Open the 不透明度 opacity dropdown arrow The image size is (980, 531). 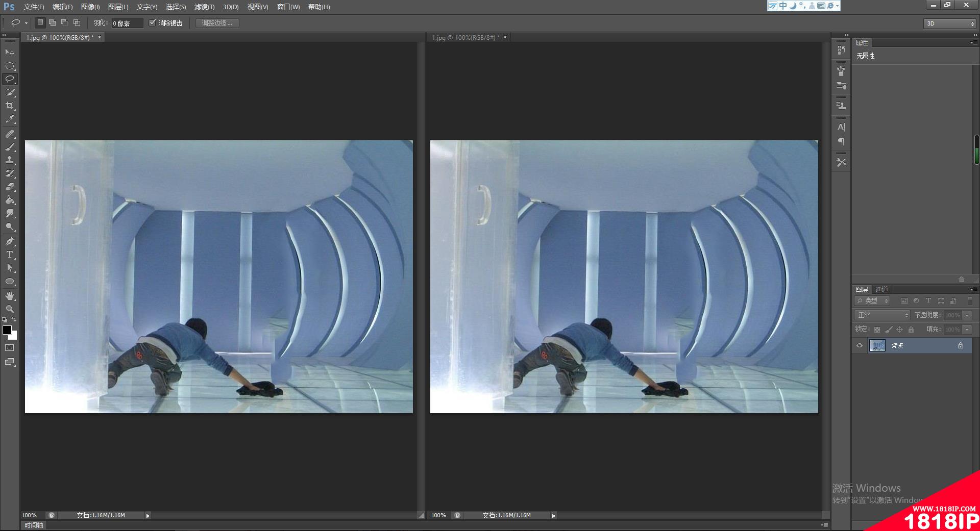click(967, 315)
